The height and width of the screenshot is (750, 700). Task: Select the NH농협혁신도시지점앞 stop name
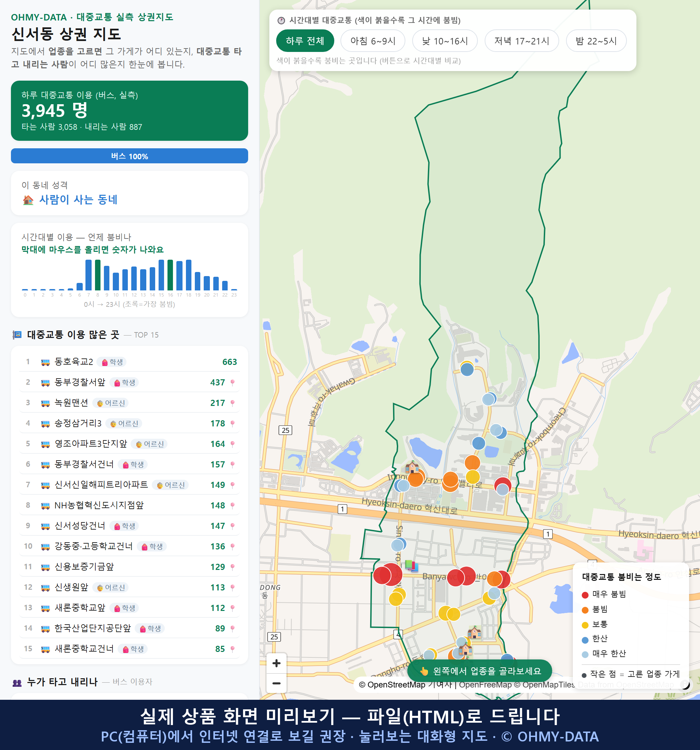[99, 505]
